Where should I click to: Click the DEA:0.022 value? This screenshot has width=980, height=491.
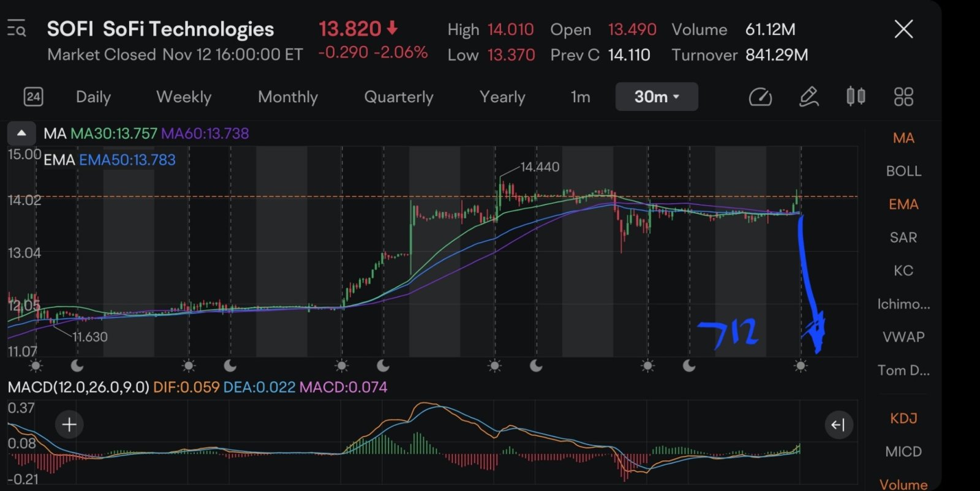click(x=260, y=387)
